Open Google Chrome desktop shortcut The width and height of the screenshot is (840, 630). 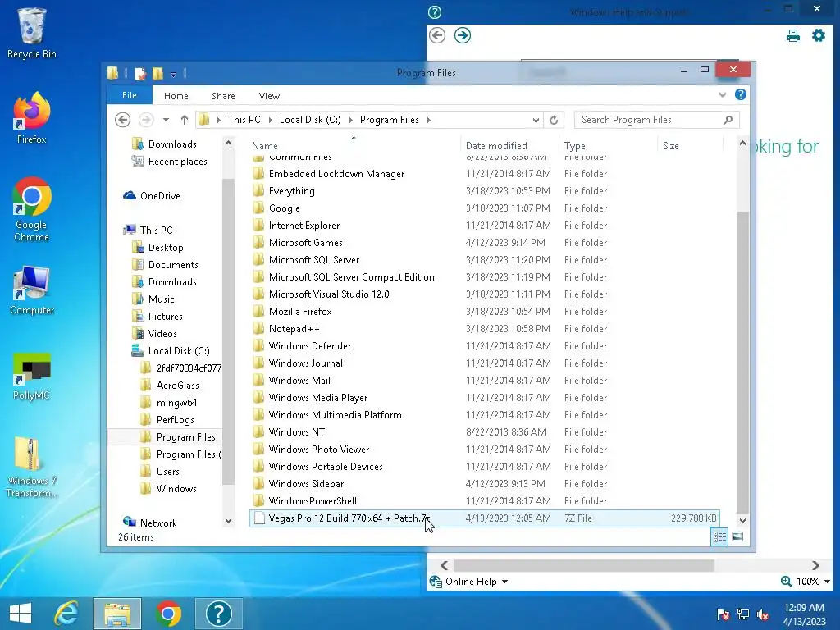pos(31,209)
